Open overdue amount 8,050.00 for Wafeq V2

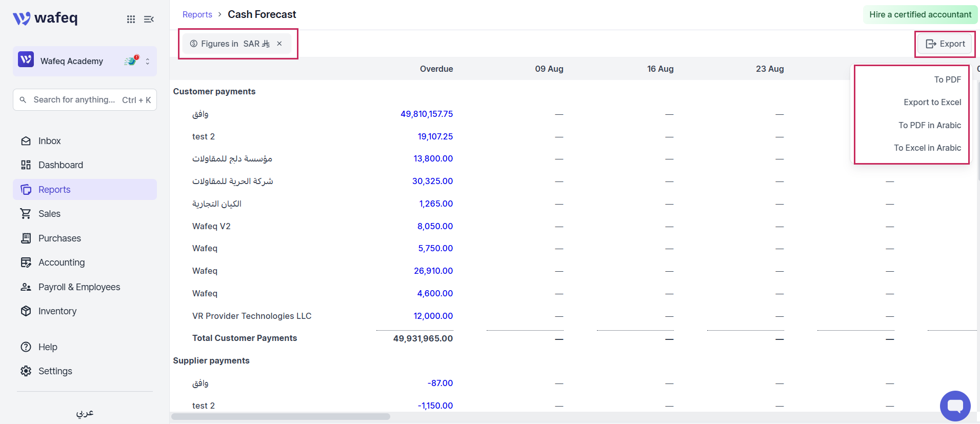(x=435, y=226)
